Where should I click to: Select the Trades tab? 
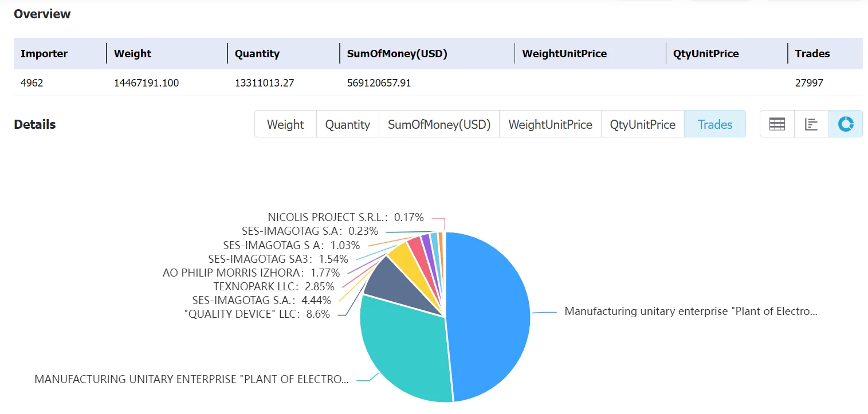click(715, 124)
